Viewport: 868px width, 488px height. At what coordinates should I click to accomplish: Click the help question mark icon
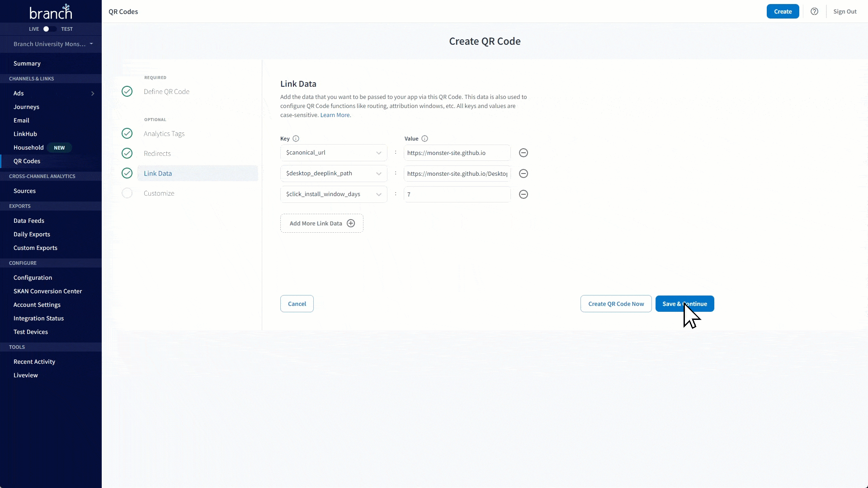click(x=814, y=11)
